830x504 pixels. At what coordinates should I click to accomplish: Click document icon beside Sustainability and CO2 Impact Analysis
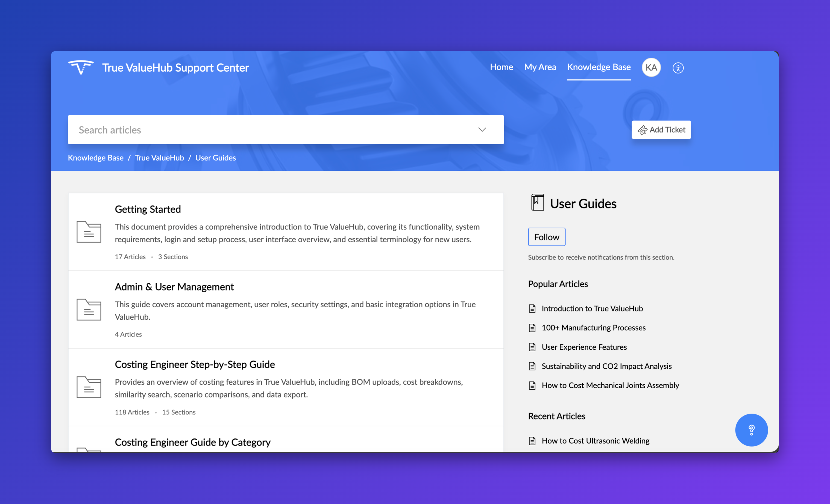coord(532,366)
